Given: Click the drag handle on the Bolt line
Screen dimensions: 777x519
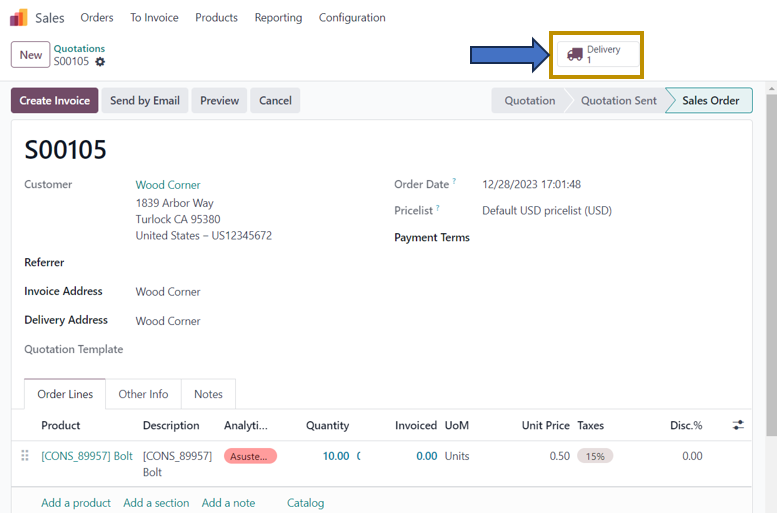Looking at the screenshot, I should point(25,456).
